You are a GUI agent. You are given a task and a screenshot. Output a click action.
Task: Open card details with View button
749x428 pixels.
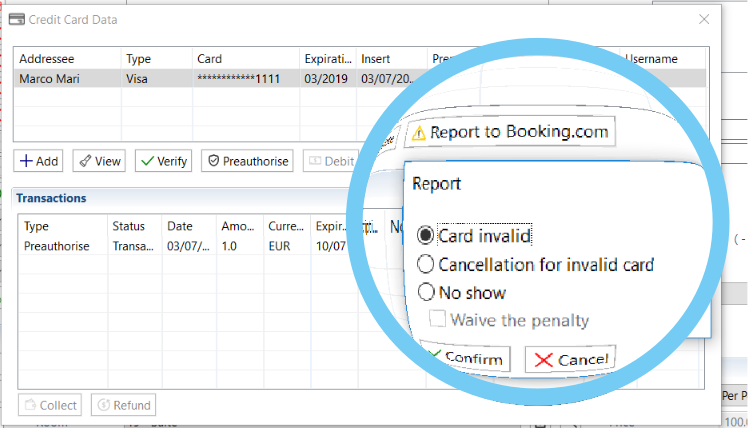(99, 161)
